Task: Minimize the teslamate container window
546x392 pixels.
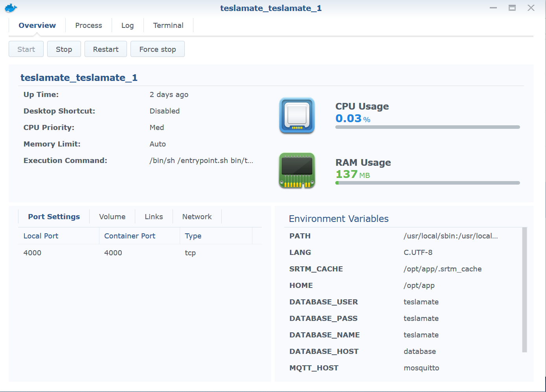Action: [x=493, y=8]
